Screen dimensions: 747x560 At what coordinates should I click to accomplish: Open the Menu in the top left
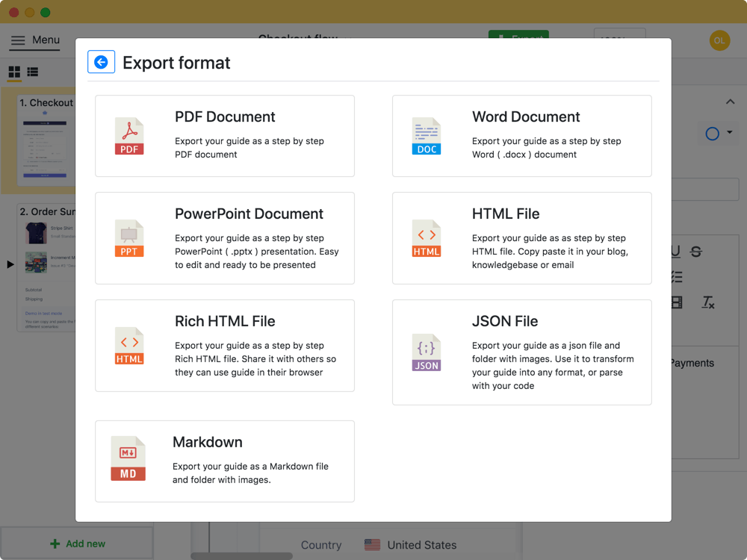(34, 40)
